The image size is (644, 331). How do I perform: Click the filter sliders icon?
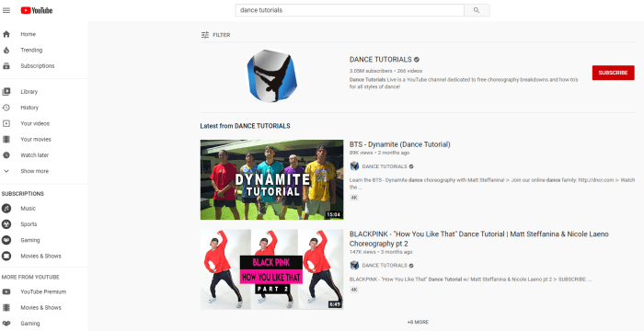pos(205,35)
